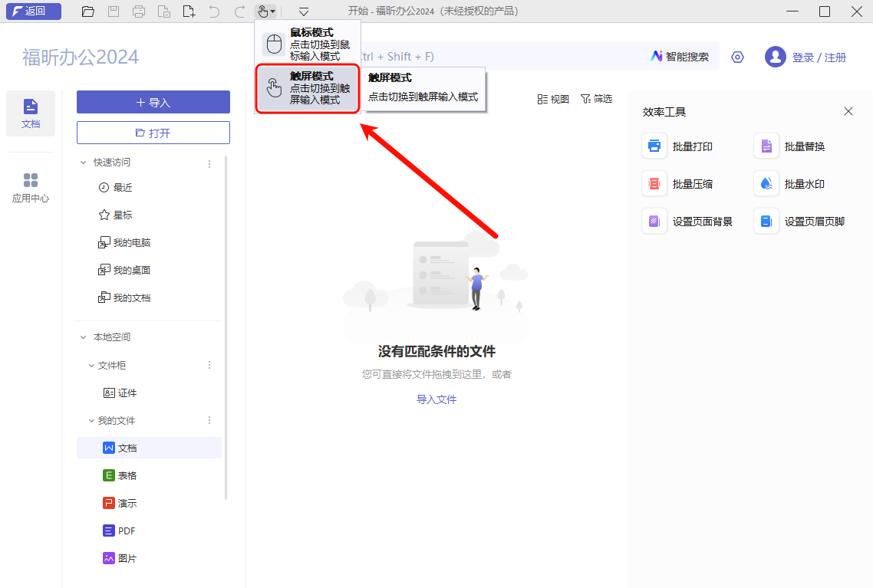Open 文件柜 more options dots
This screenshot has height=588, width=873.
pyautogui.click(x=209, y=365)
